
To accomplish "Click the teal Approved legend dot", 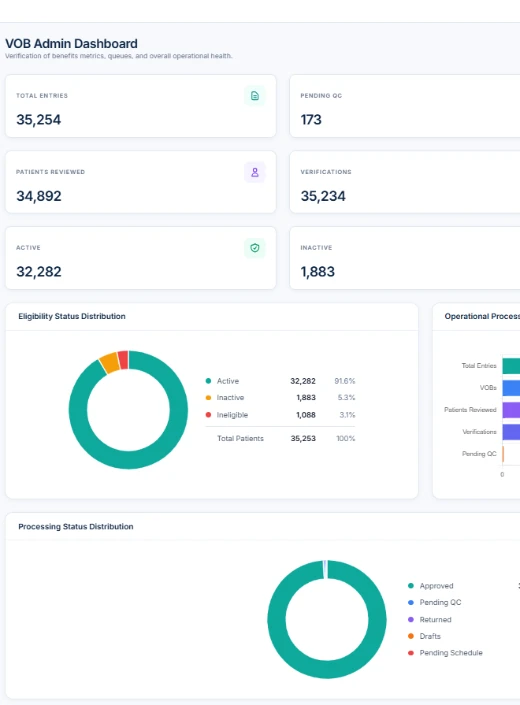I will [x=410, y=585].
